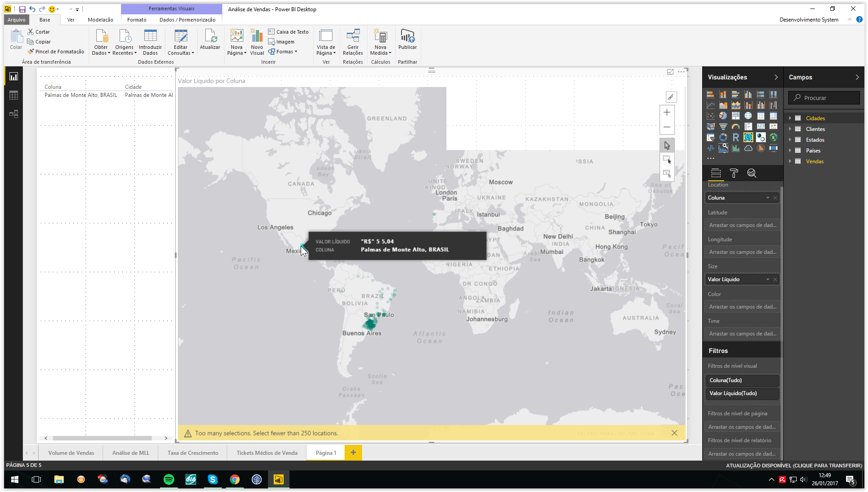Select the gauge visualization
Image resolution: width=868 pixels, height=492 pixels.
[x=735, y=126]
